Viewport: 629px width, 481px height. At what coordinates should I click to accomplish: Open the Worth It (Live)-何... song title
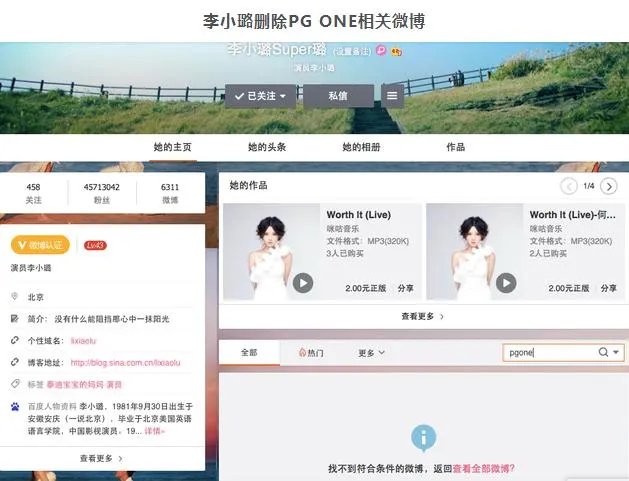[x=572, y=215]
